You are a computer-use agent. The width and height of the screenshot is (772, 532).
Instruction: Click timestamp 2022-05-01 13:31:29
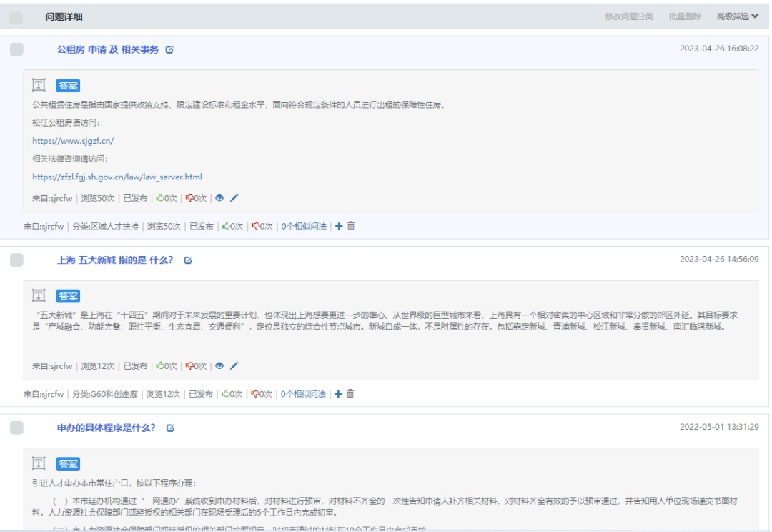pos(719,427)
